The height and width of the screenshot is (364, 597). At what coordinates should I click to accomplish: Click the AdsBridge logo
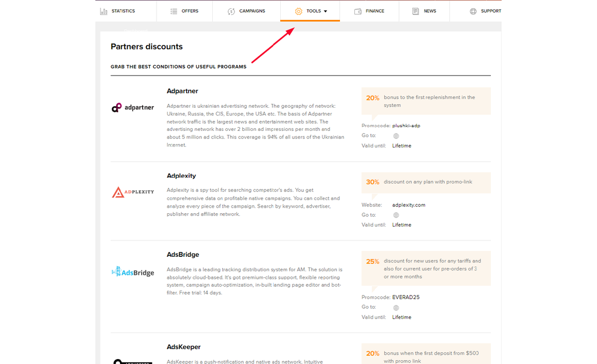pos(133,272)
